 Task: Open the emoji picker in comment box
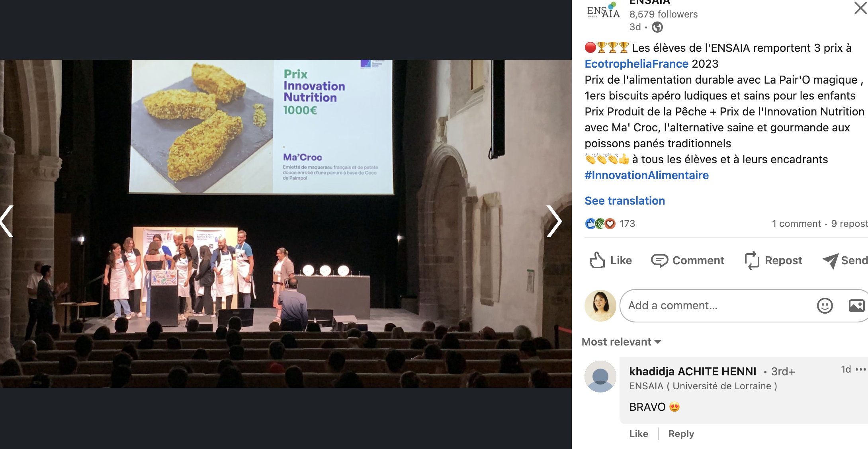coord(825,306)
